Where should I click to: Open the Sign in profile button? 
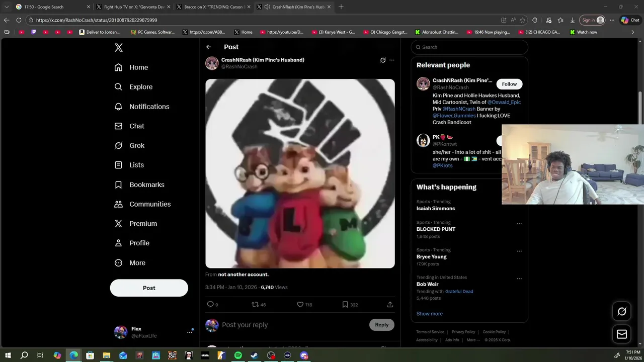(592, 20)
